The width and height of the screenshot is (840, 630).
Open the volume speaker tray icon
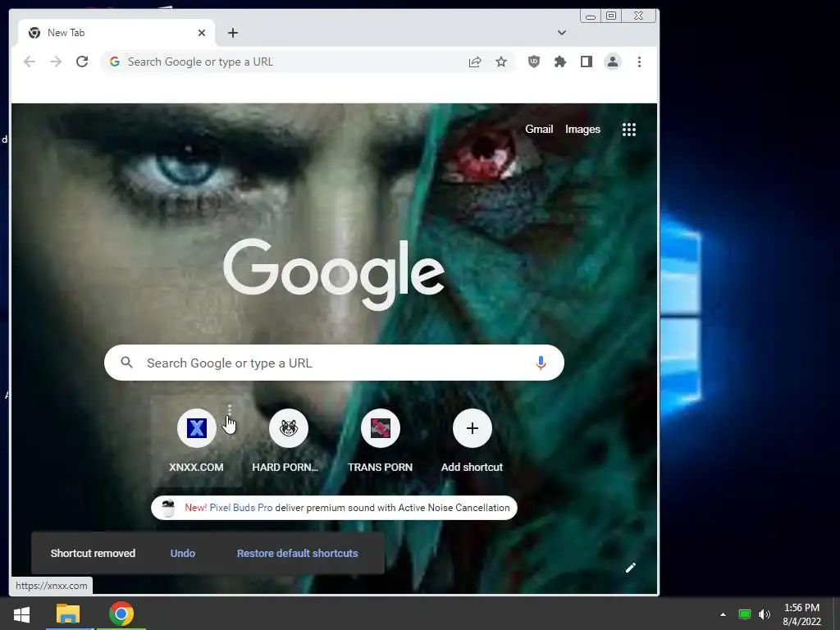[x=765, y=614]
